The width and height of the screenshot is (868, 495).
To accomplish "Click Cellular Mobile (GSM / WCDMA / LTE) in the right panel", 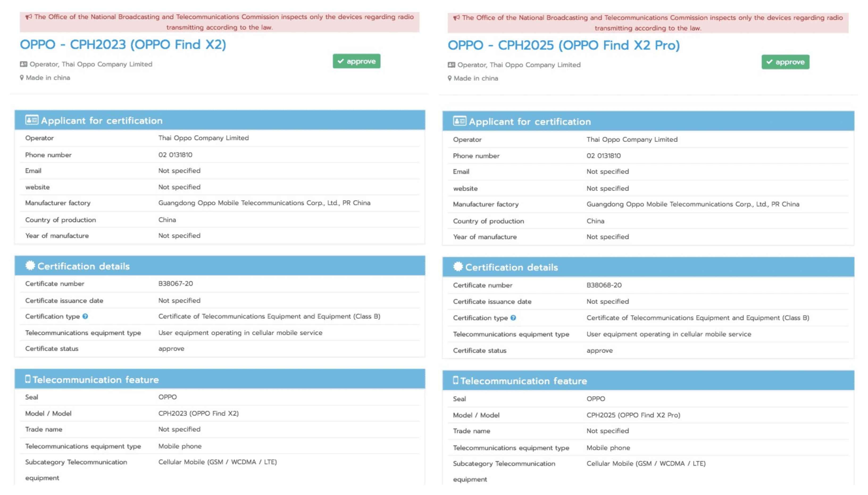I will pyautogui.click(x=646, y=463).
